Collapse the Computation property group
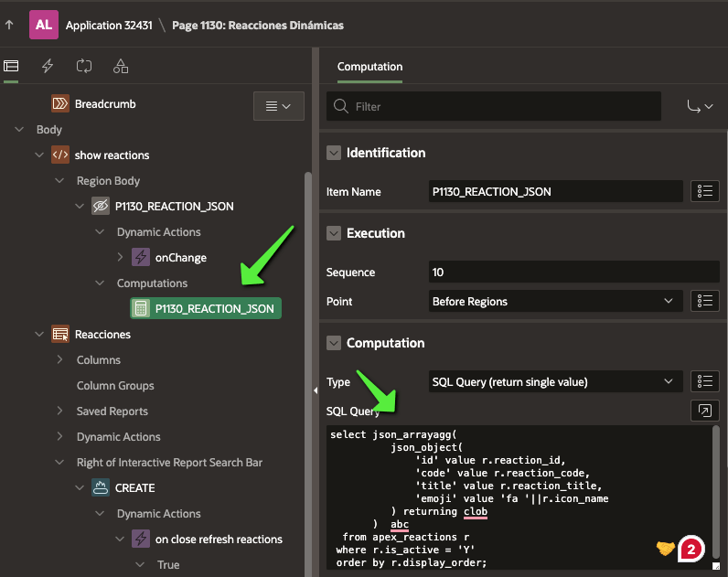 334,343
